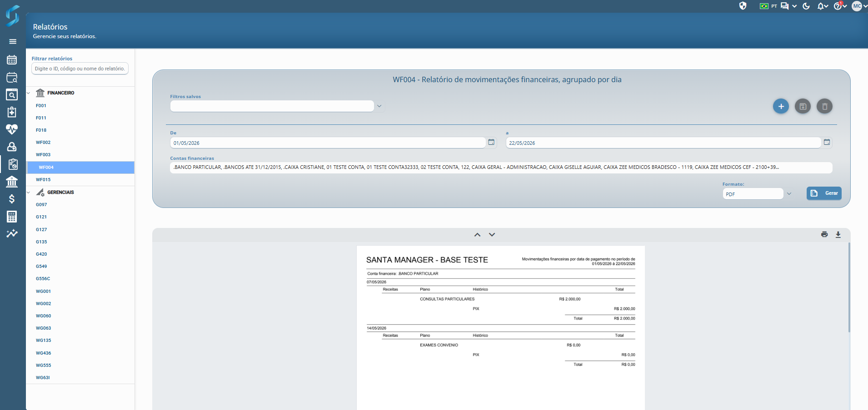Open the heartbeat icon in the sidebar

(x=12, y=129)
